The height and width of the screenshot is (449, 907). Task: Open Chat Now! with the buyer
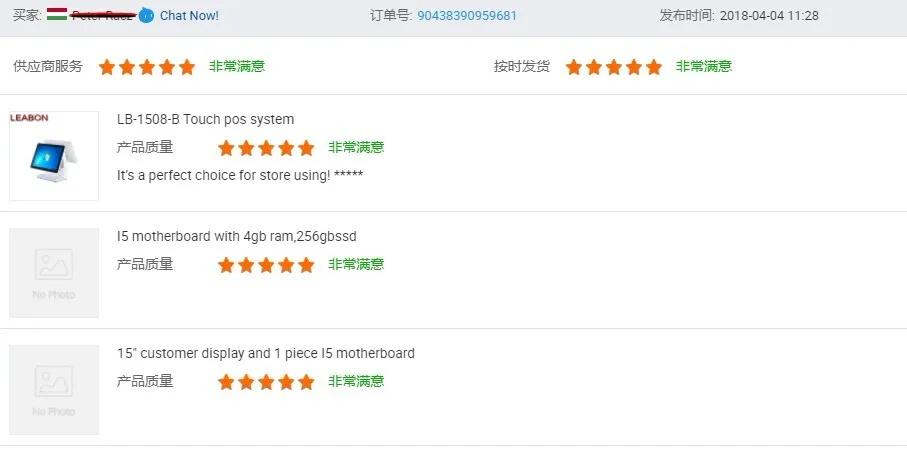tap(189, 15)
